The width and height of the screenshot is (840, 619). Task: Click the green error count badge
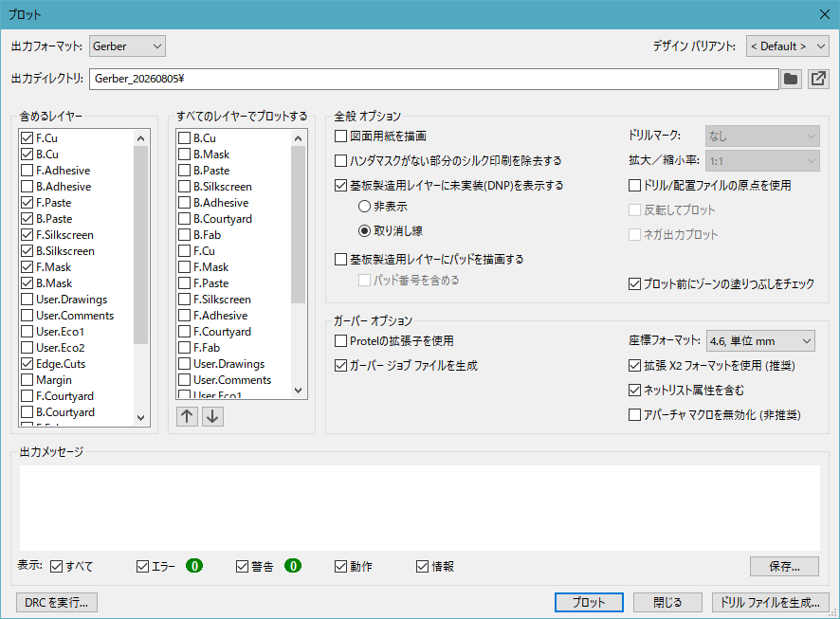[x=194, y=566]
